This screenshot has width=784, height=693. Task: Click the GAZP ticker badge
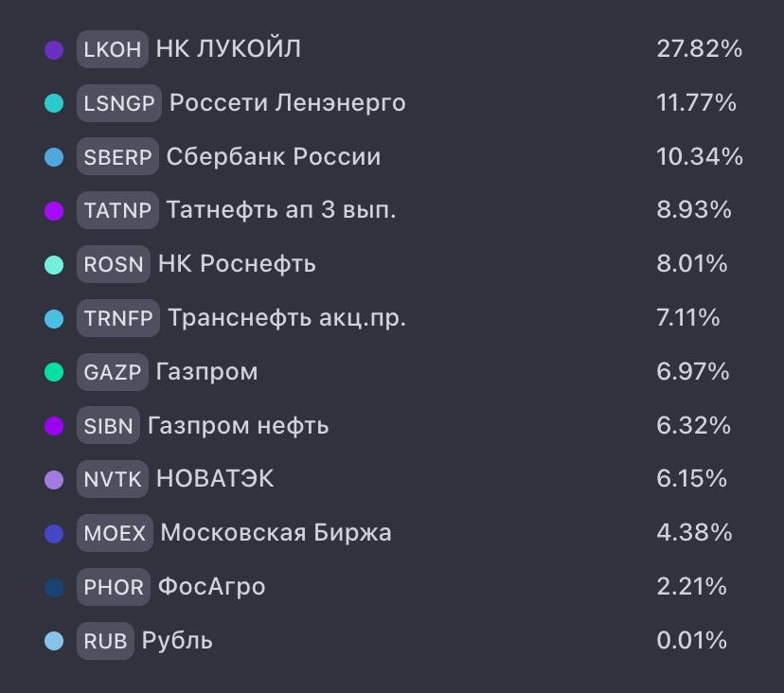pos(113,372)
